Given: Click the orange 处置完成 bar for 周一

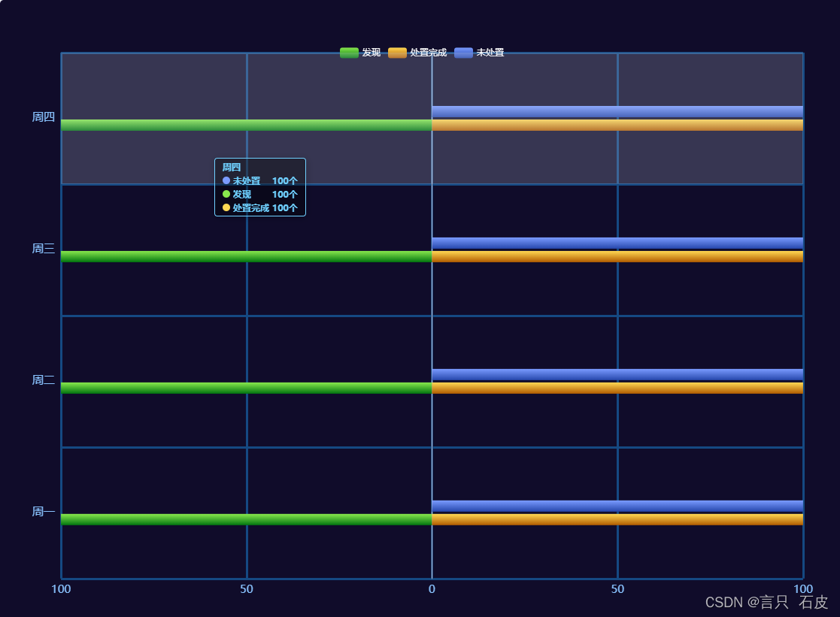Looking at the screenshot, I should tap(617, 519).
